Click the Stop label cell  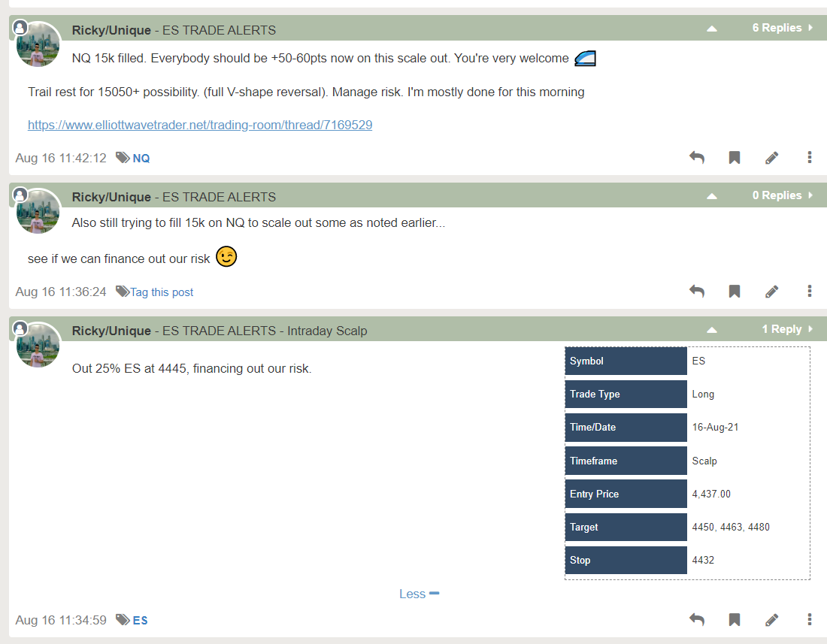pyautogui.click(x=626, y=560)
